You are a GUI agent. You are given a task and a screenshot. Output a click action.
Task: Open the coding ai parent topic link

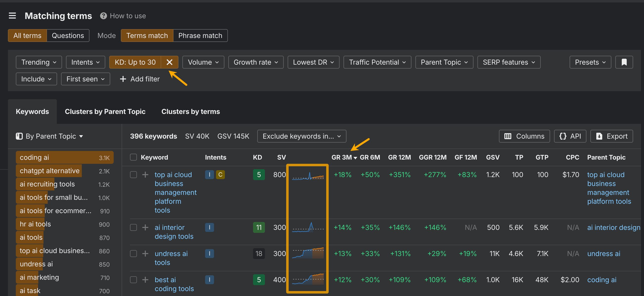601,280
